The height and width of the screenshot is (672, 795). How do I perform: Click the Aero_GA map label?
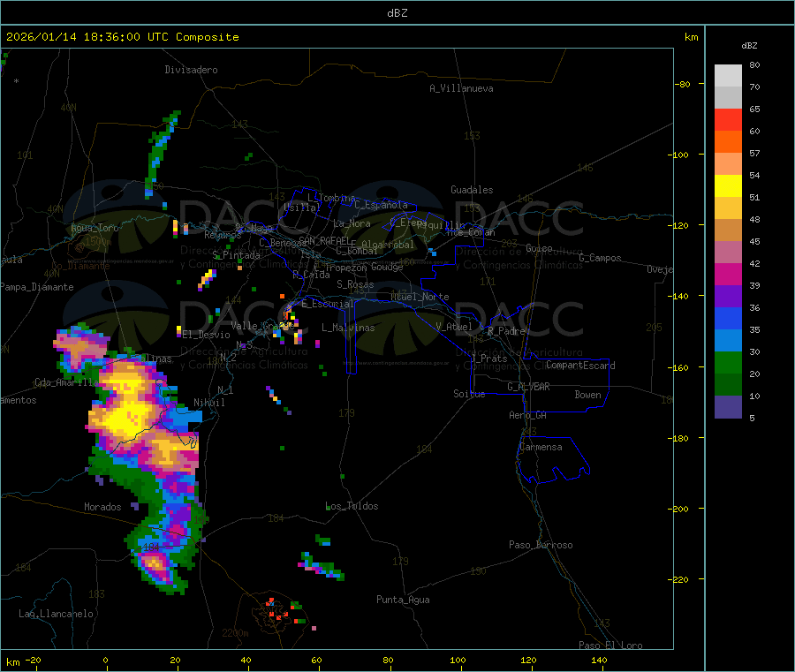(528, 415)
